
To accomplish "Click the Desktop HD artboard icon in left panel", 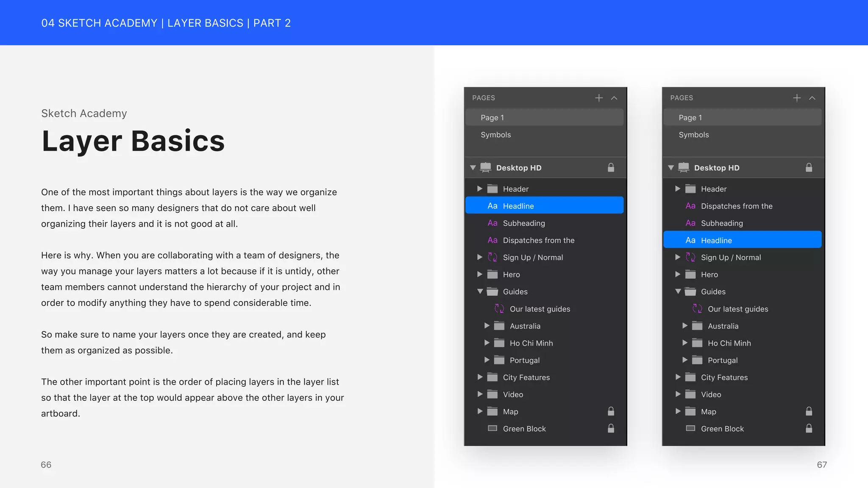I will (486, 167).
